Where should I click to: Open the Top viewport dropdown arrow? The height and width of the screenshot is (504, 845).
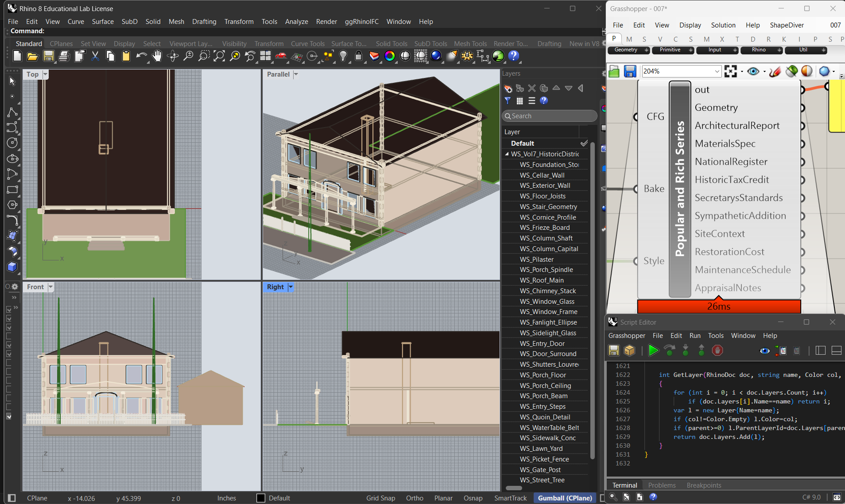(x=45, y=74)
